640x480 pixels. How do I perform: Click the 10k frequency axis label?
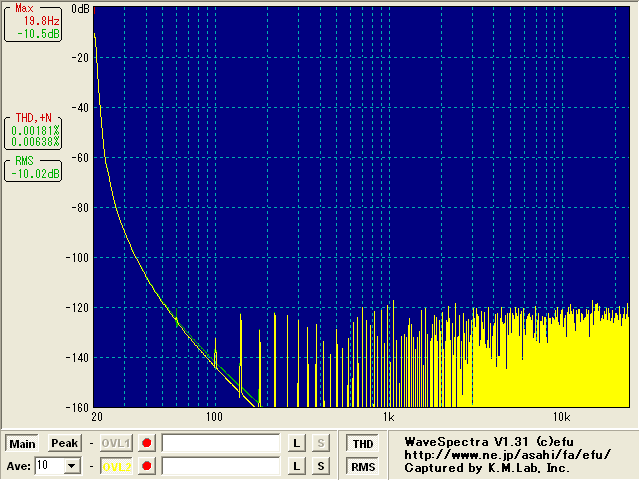click(x=562, y=417)
